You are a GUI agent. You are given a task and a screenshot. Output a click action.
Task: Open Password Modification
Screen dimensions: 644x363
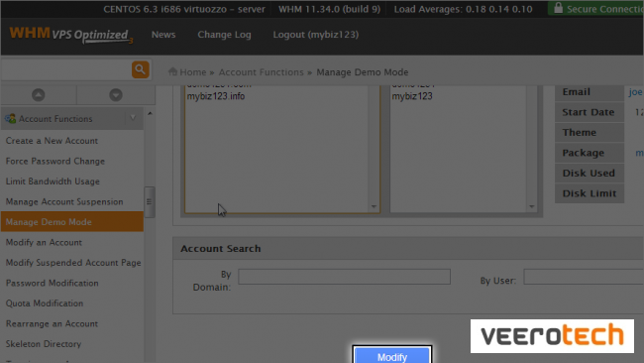click(x=52, y=283)
